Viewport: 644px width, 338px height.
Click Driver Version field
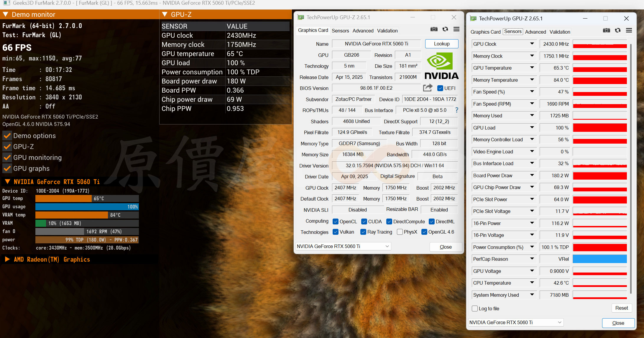click(x=395, y=165)
